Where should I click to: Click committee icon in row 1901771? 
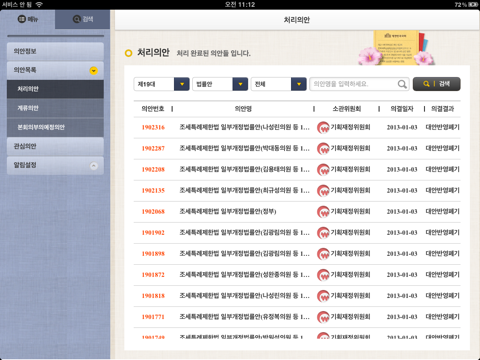pyautogui.click(x=323, y=317)
